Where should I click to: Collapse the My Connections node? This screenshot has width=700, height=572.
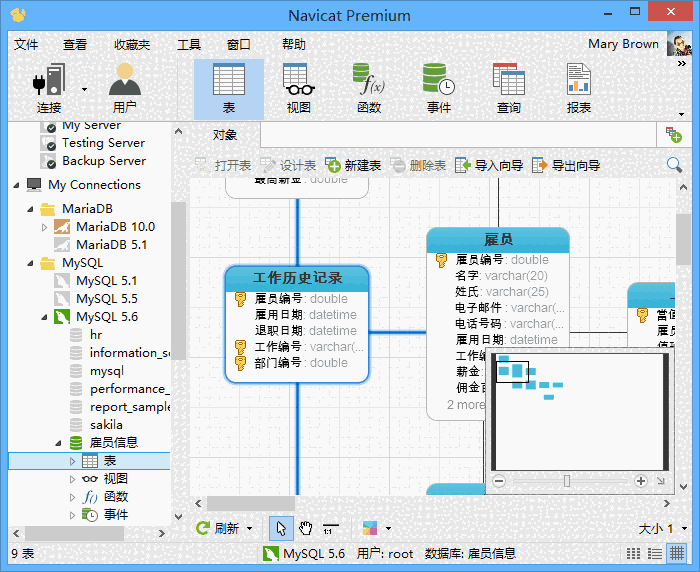[17, 185]
